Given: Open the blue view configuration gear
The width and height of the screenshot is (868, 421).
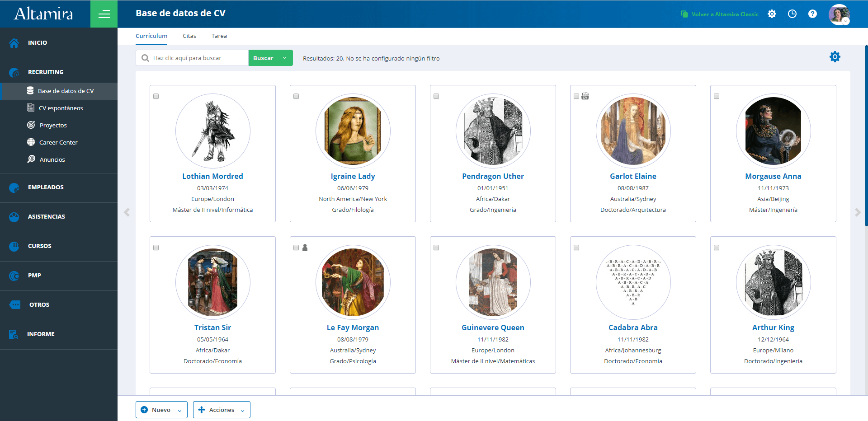Looking at the screenshot, I should pos(835,57).
